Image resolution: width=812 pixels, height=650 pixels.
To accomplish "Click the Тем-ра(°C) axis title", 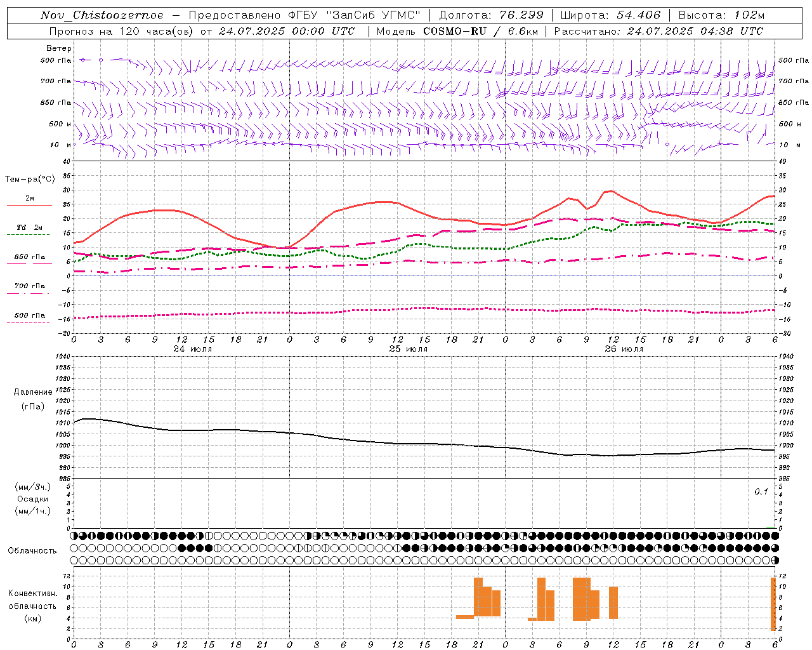I will 30,180.
